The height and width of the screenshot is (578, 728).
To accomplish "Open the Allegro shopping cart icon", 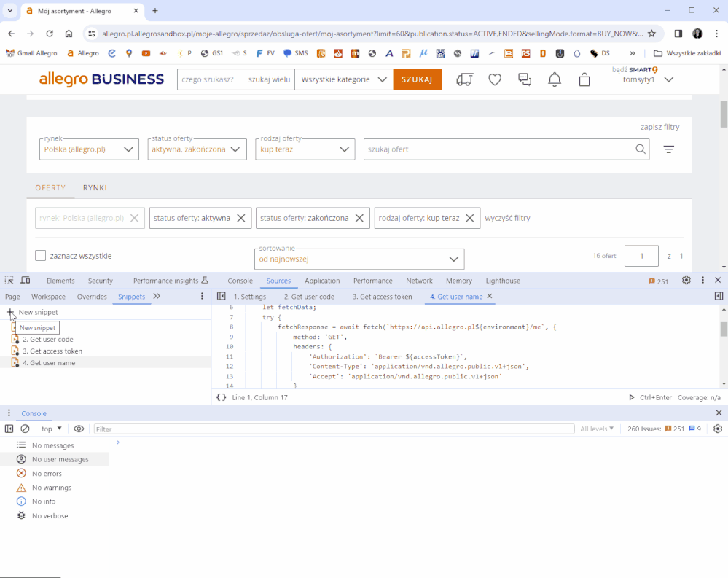I will 584,80.
